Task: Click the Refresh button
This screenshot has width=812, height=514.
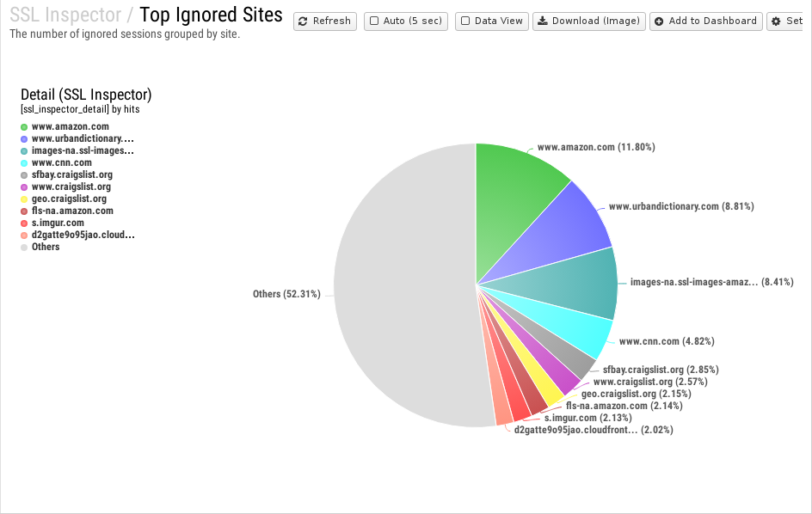Action: click(x=324, y=21)
